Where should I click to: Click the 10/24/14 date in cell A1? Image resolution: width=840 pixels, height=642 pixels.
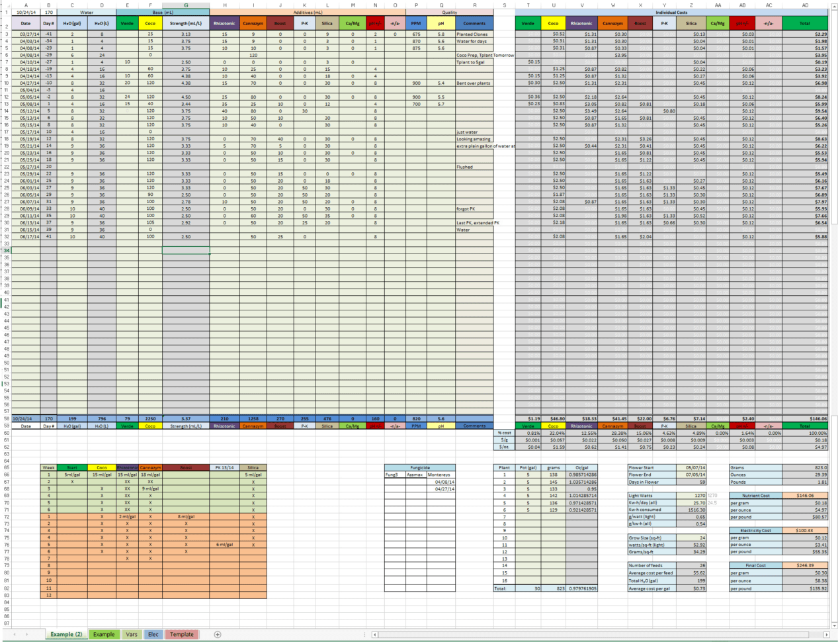pos(25,12)
